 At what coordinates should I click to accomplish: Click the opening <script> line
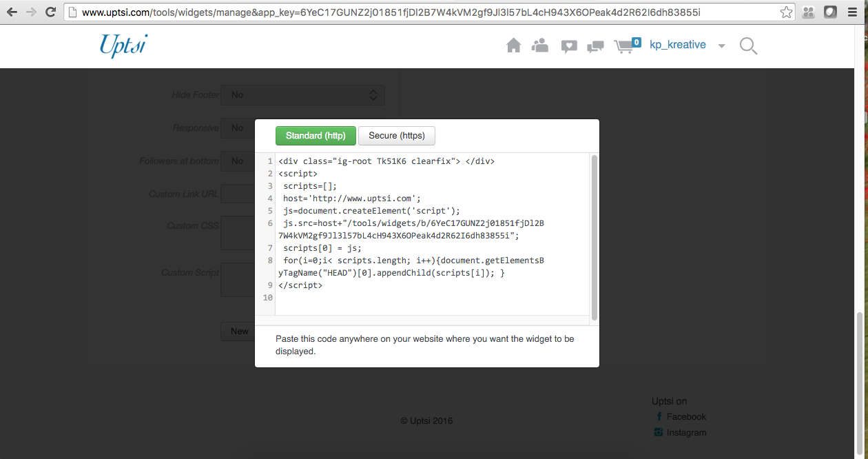coord(298,174)
